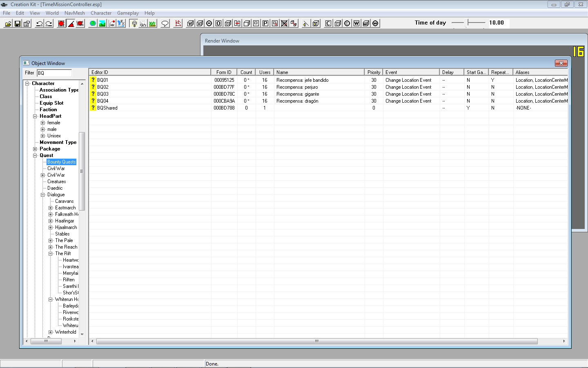Screen dimensions: 588x368
Task: Expand the female HeadPart node
Action: coord(43,123)
